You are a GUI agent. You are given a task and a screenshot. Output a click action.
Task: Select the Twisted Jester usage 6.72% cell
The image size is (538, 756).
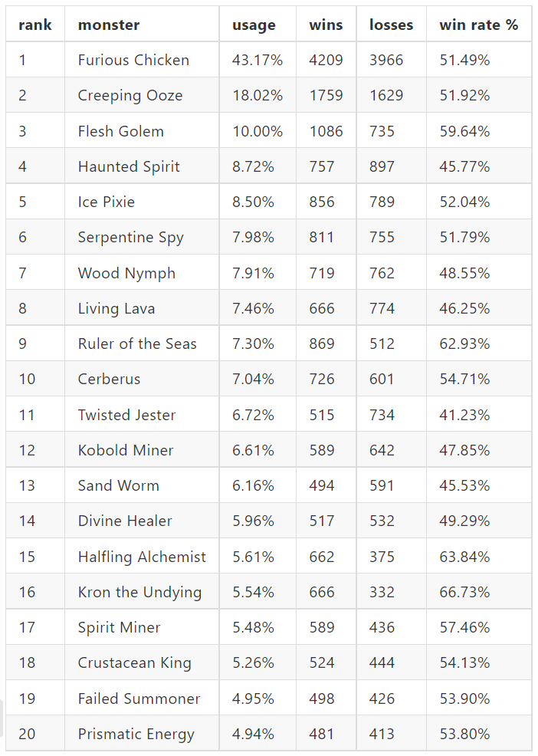point(253,415)
